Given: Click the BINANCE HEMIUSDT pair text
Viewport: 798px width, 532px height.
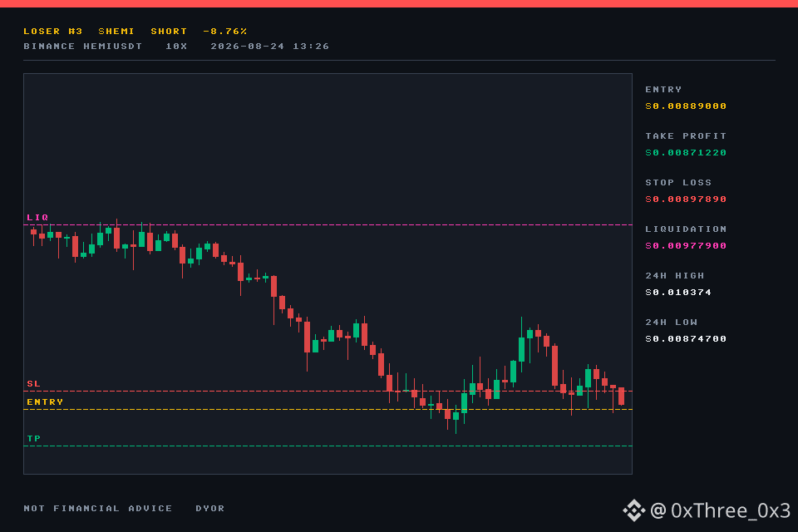Looking at the screenshot, I should [83, 47].
